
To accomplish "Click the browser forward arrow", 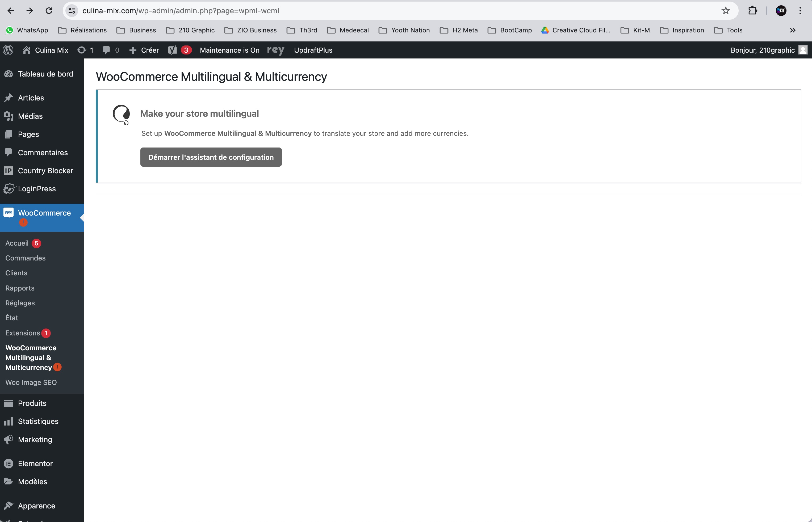I will tap(30, 11).
